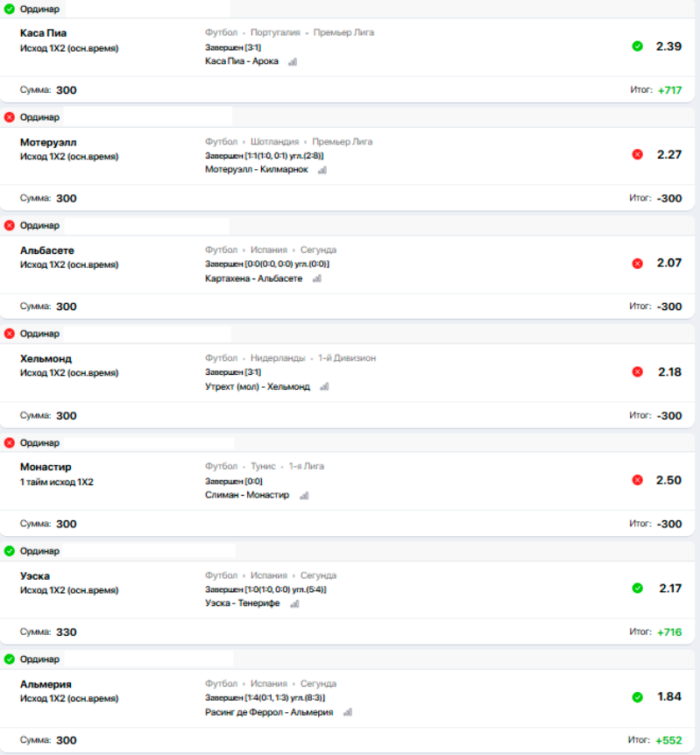The height and width of the screenshot is (755, 700).
Task: Click green checkmark next to odds 1.84
Action: 637,697
